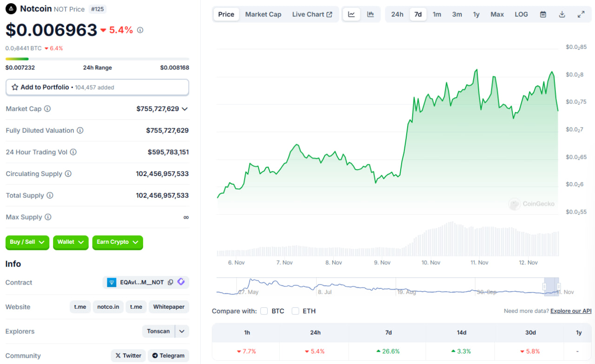The image size is (595, 364).
Task: Open the Wallet dropdown
Action: (71, 242)
